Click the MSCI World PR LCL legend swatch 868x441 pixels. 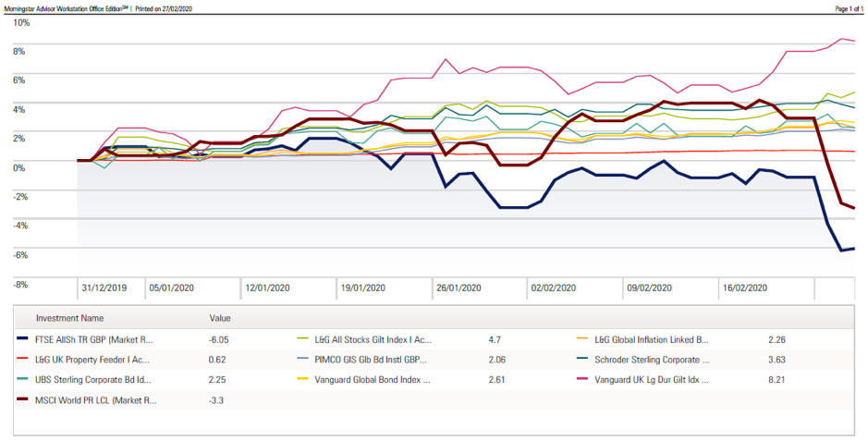pyautogui.click(x=22, y=399)
